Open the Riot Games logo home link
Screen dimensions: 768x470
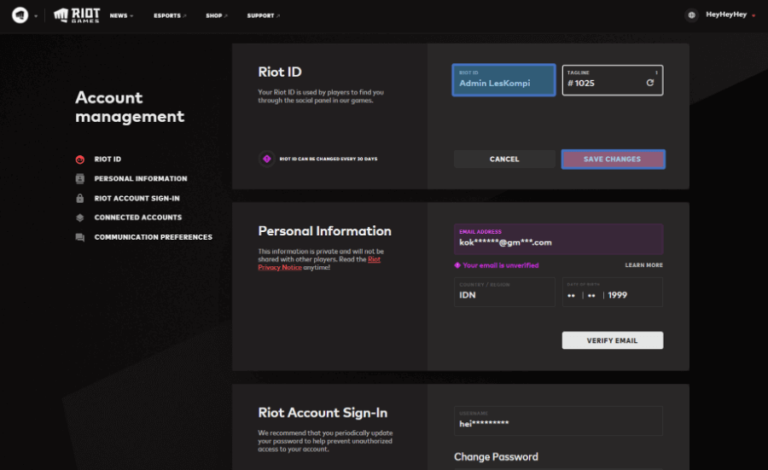point(76,15)
